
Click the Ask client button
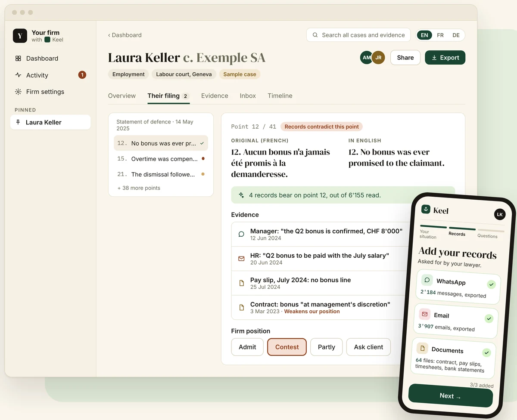[368, 347]
